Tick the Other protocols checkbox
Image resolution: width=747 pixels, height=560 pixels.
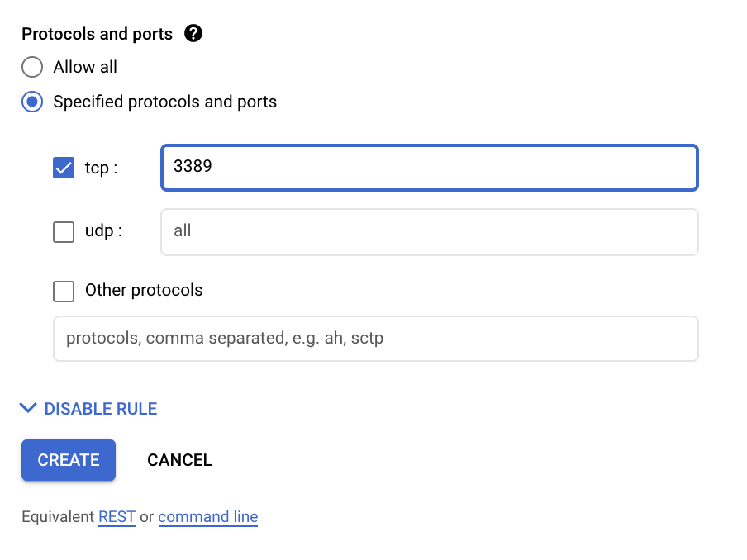coord(64,291)
